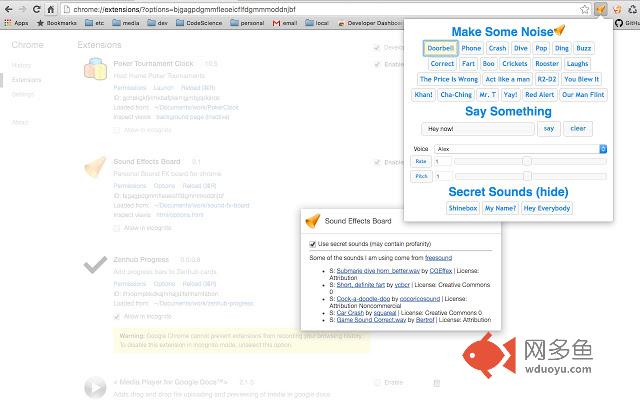Open the home page icon
Image resolution: width=640 pixels, height=400 pixels.
pos(51,9)
